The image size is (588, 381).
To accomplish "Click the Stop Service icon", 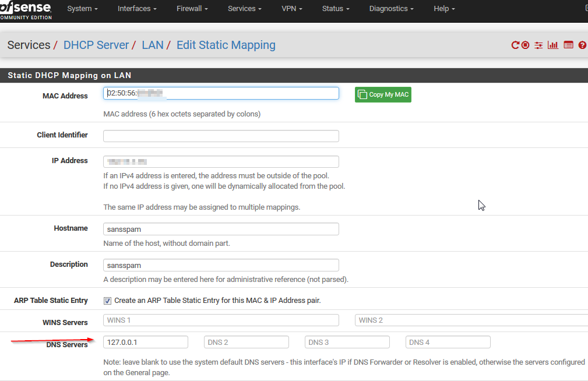I will click(526, 45).
